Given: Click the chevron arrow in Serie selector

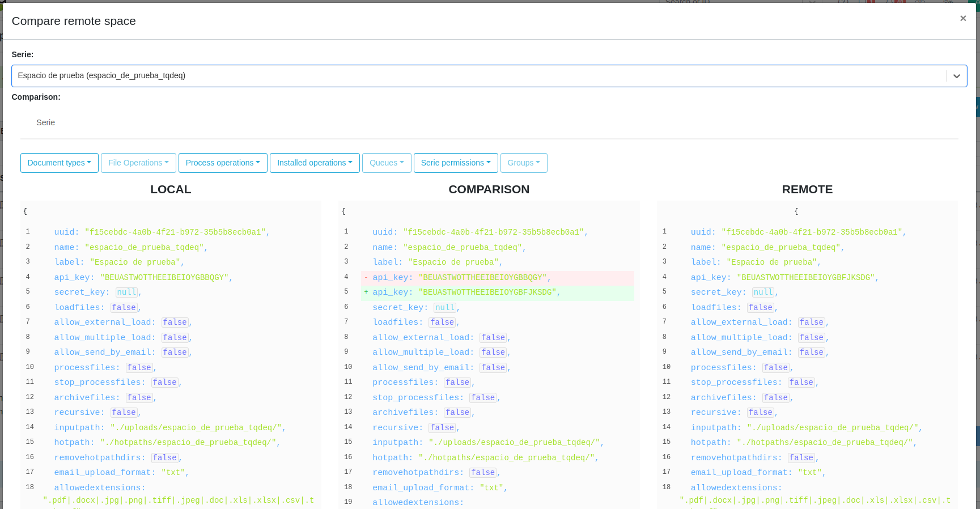Looking at the screenshot, I should pos(956,76).
